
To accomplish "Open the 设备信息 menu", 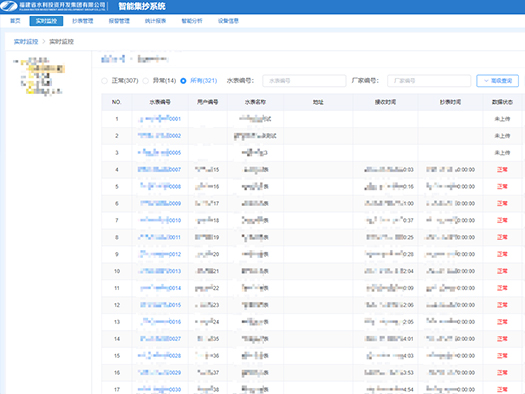I will click(x=228, y=21).
